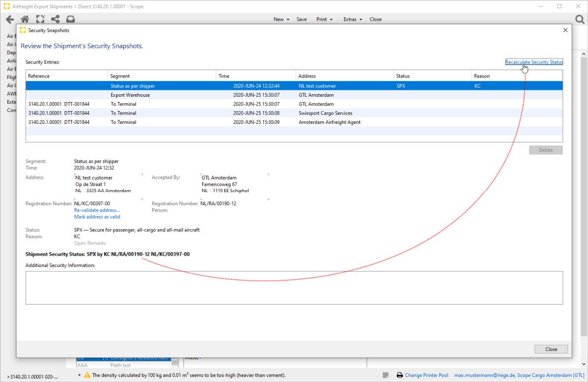
Task: Click the printer icon in status bar
Action: coord(399,375)
